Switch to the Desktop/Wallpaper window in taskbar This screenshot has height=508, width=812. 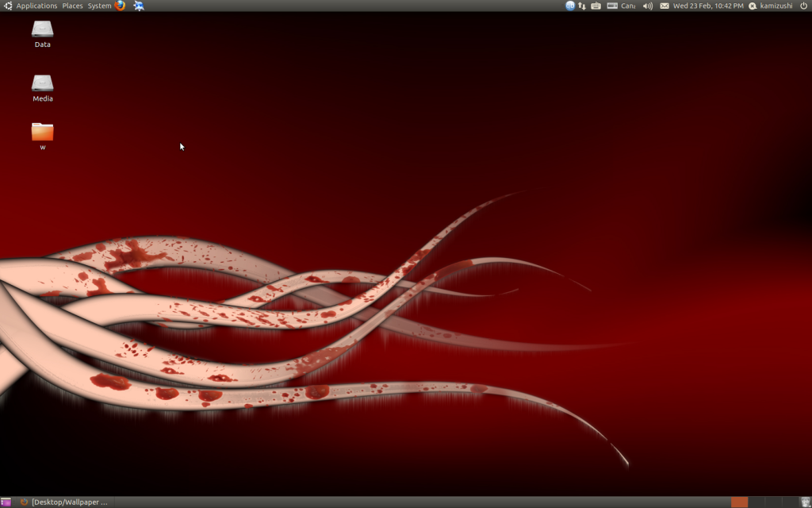(63, 502)
